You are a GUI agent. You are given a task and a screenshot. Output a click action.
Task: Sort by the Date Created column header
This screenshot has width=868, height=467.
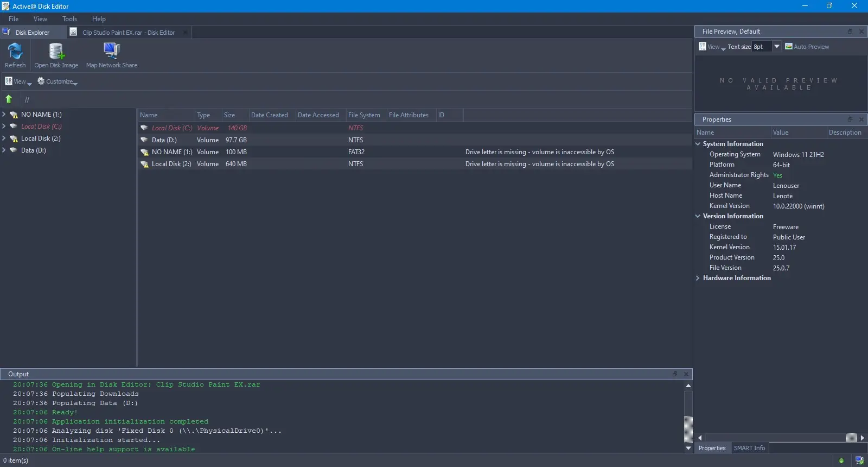(x=272, y=115)
